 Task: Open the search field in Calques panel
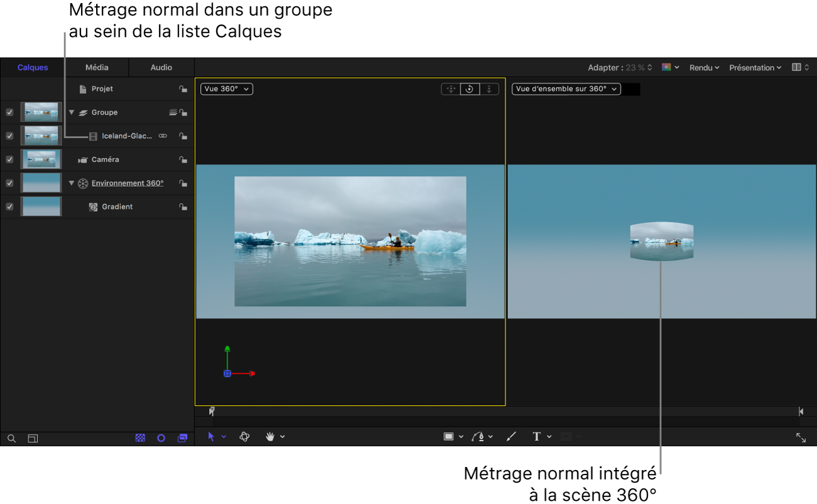11,438
